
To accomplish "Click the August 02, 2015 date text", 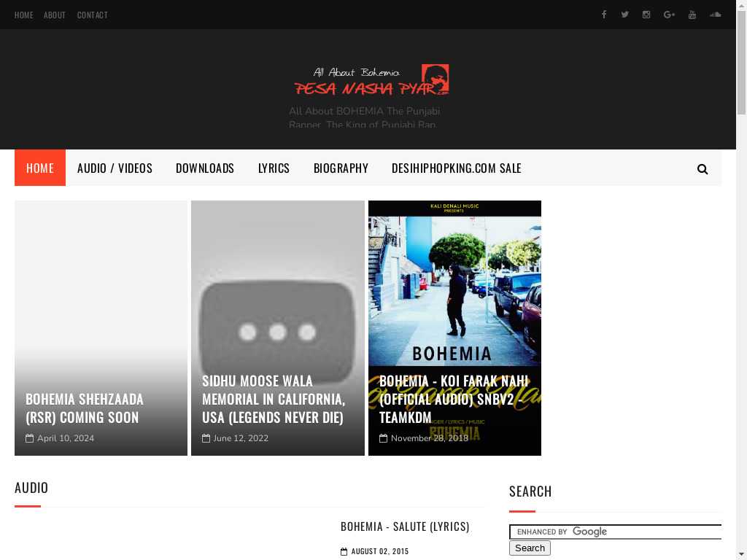I will tap(380, 551).
